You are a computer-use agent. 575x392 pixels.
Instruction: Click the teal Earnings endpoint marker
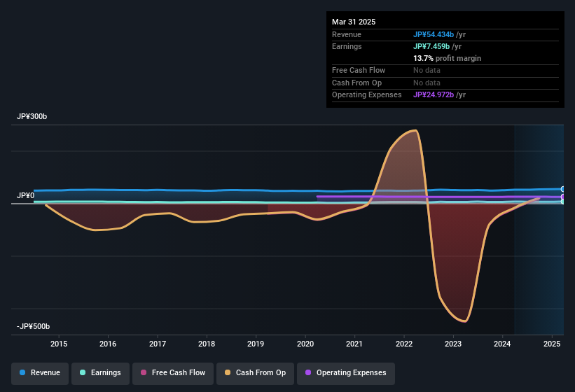pos(563,202)
